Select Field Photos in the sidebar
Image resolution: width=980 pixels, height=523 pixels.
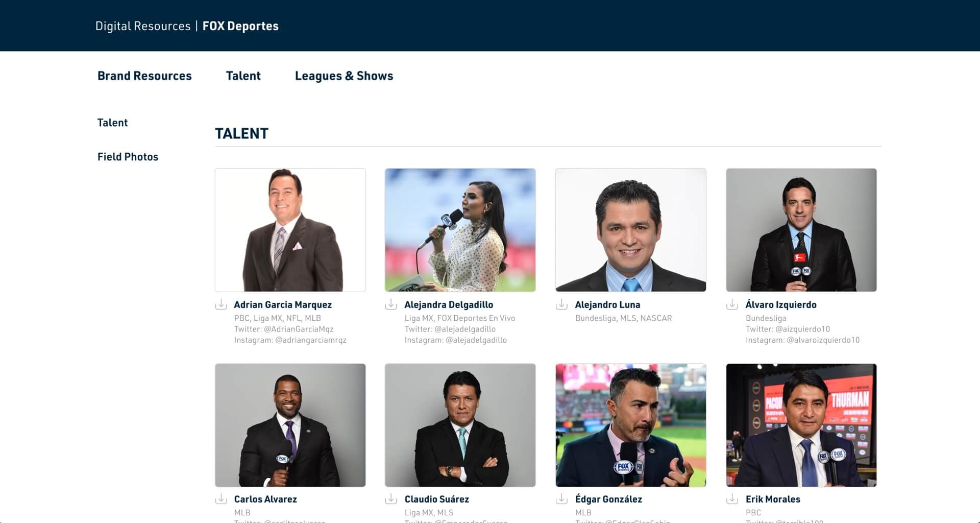pos(128,157)
